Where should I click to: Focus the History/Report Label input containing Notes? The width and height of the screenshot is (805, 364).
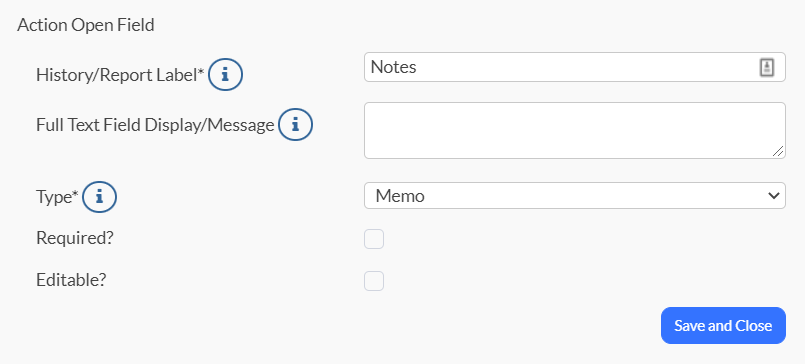pyautogui.click(x=574, y=67)
